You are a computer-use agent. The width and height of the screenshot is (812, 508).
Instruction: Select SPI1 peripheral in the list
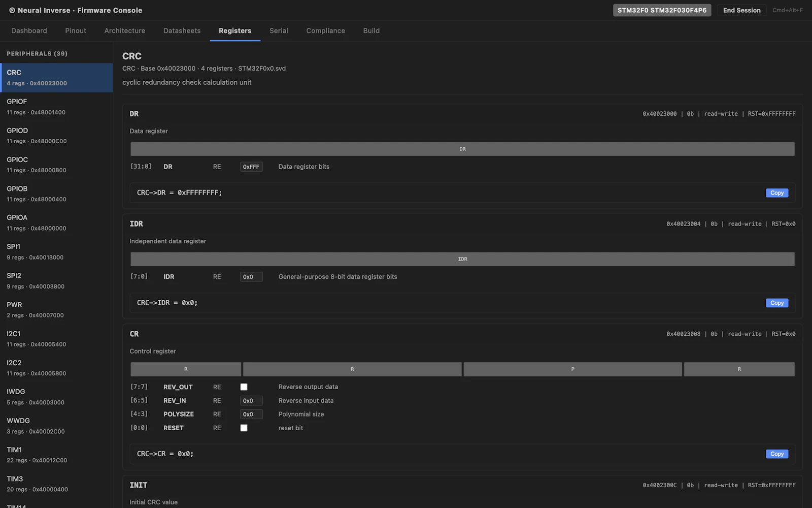[x=56, y=251]
